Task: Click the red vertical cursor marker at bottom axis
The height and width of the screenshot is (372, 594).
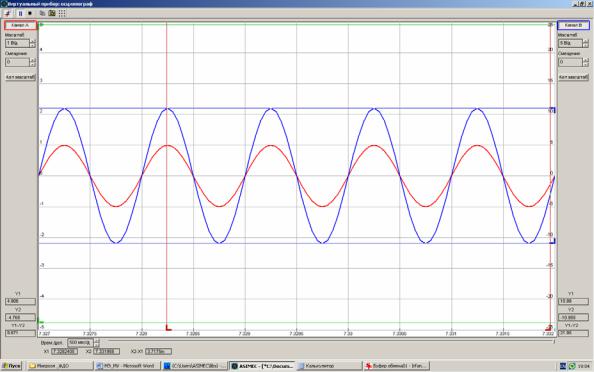Action: 169,327
